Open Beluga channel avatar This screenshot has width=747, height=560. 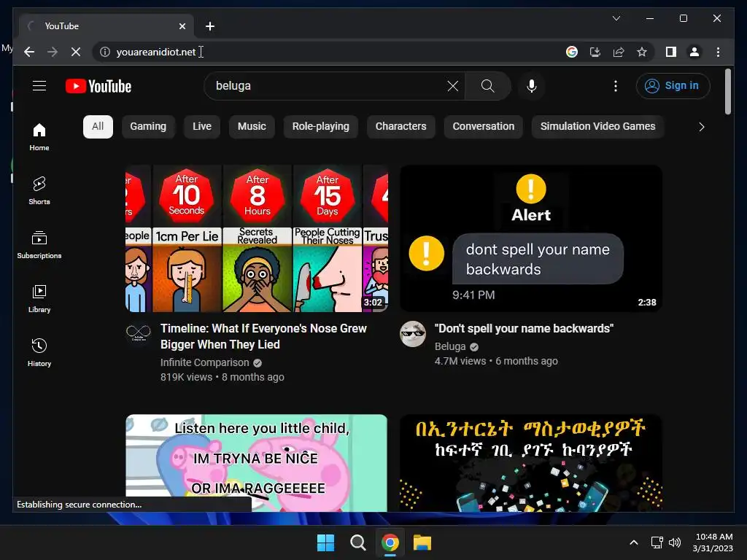(x=413, y=334)
